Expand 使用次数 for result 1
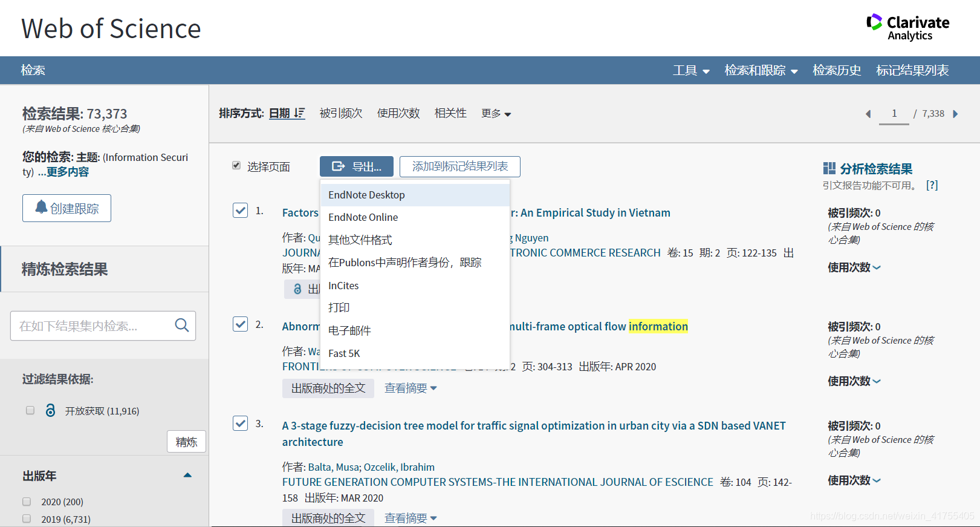The image size is (980, 527). (854, 267)
